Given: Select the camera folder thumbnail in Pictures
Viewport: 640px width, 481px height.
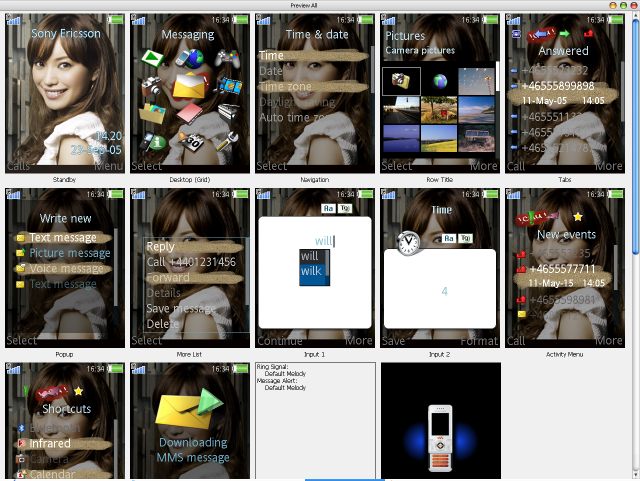Looking at the screenshot, I should (401, 81).
